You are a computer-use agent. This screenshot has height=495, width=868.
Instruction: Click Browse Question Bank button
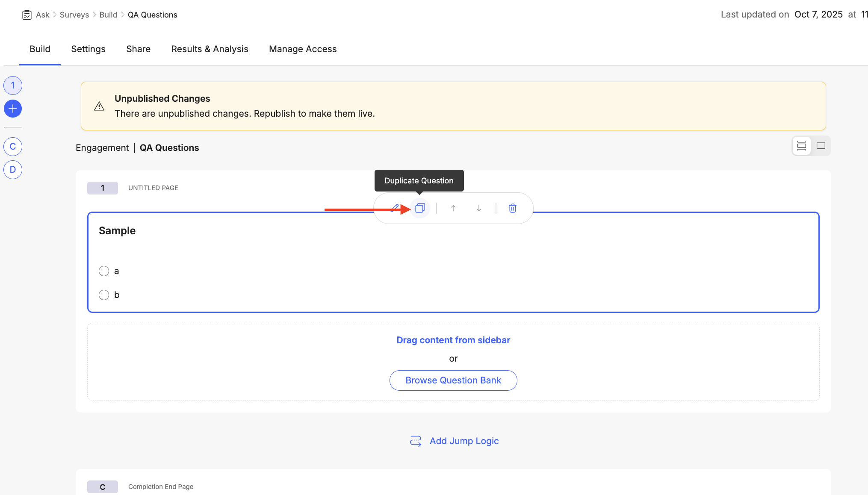click(x=453, y=380)
